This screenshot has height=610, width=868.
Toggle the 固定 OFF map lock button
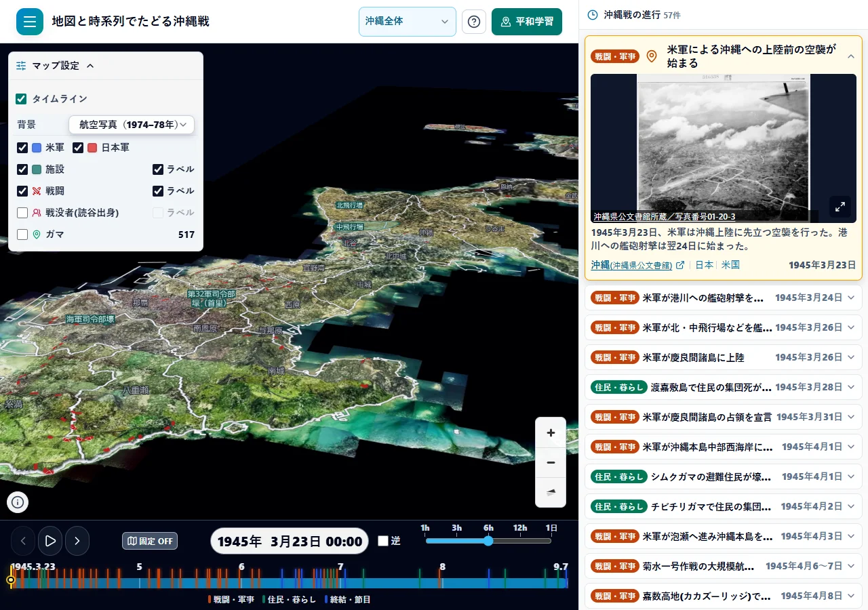pos(150,541)
